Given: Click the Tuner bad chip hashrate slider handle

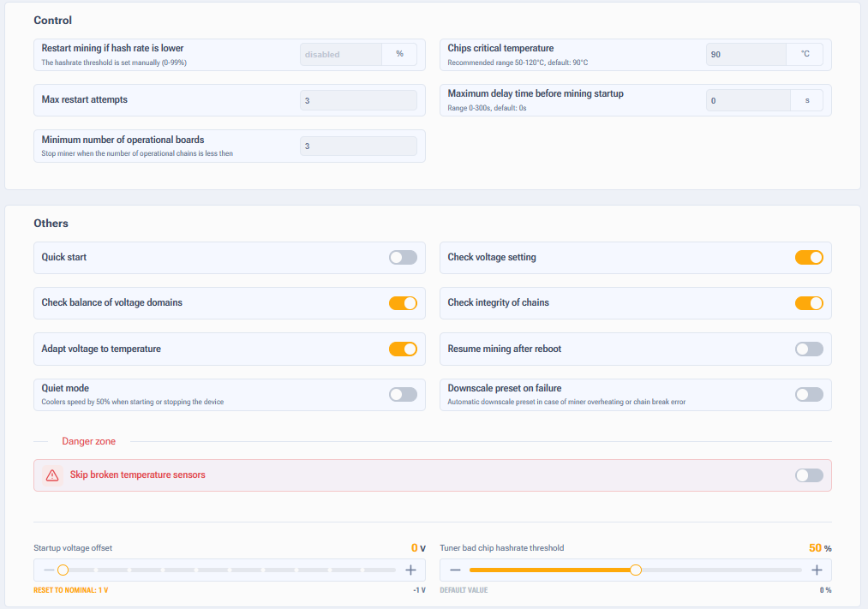Looking at the screenshot, I should (636, 570).
